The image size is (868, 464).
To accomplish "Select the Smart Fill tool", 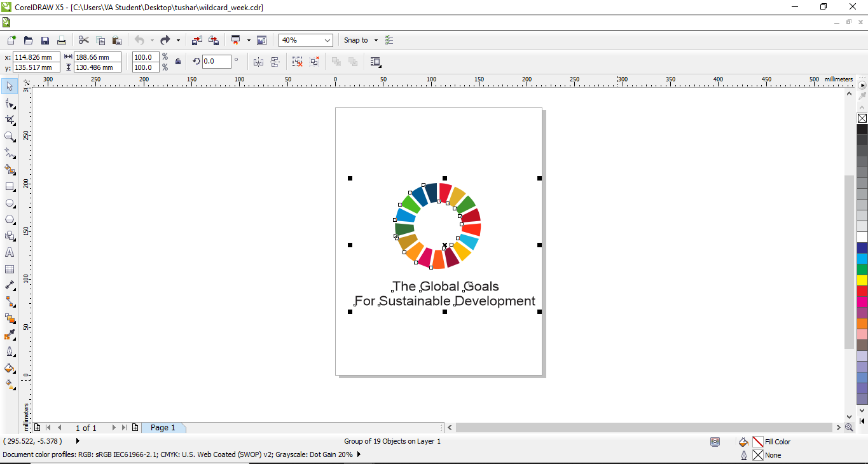I will [x=10, y=170].
